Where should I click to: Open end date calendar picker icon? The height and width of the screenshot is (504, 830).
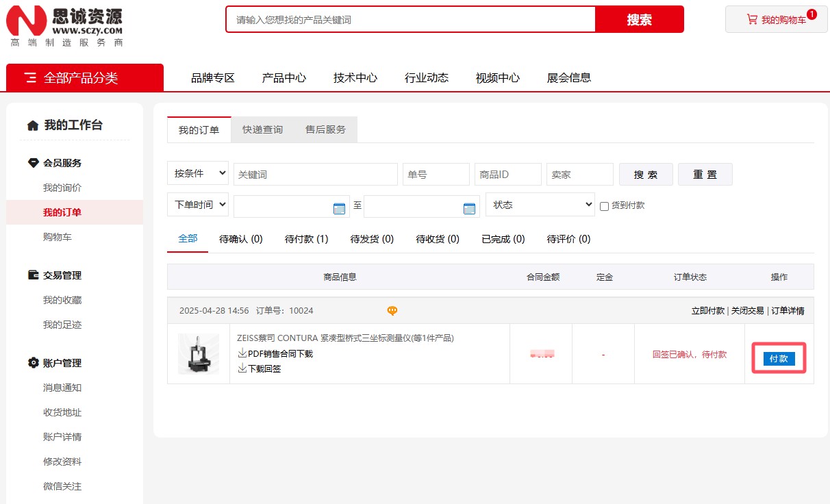(469, 208)
